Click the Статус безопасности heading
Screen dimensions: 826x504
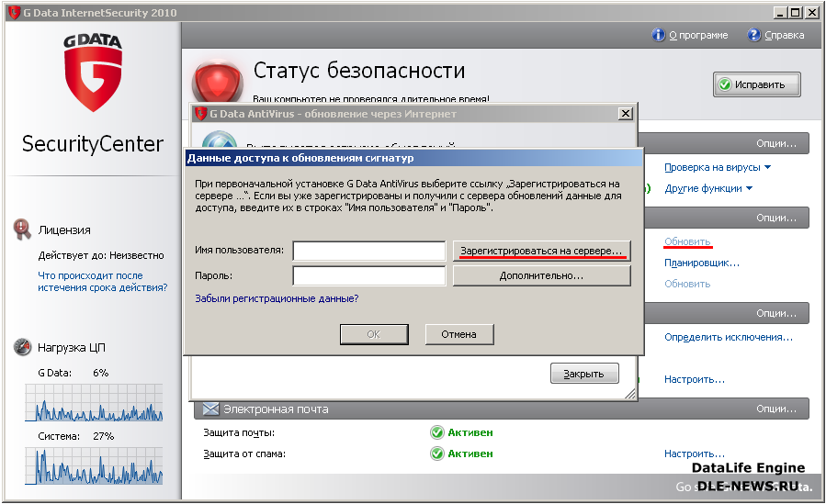[359, 71]
